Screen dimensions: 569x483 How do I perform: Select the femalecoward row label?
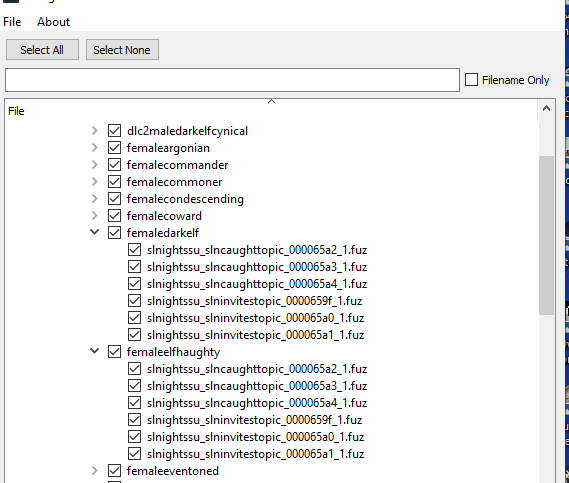point(164,216)
